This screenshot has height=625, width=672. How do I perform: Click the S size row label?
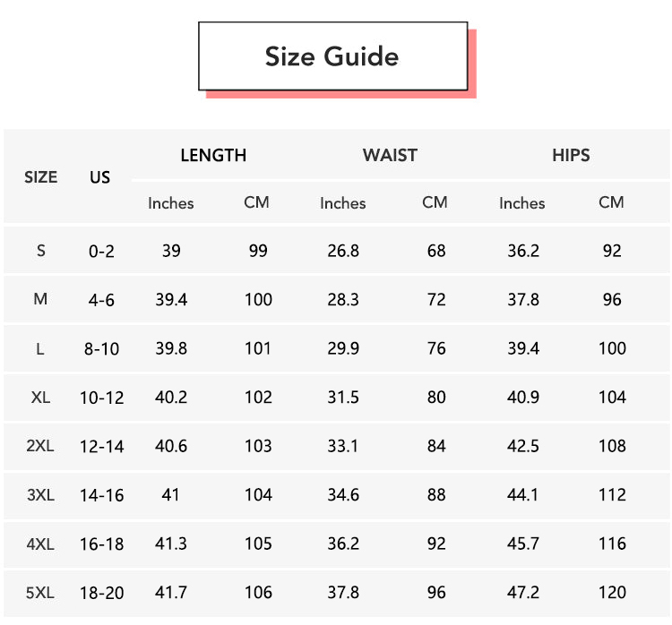point(40,251)
